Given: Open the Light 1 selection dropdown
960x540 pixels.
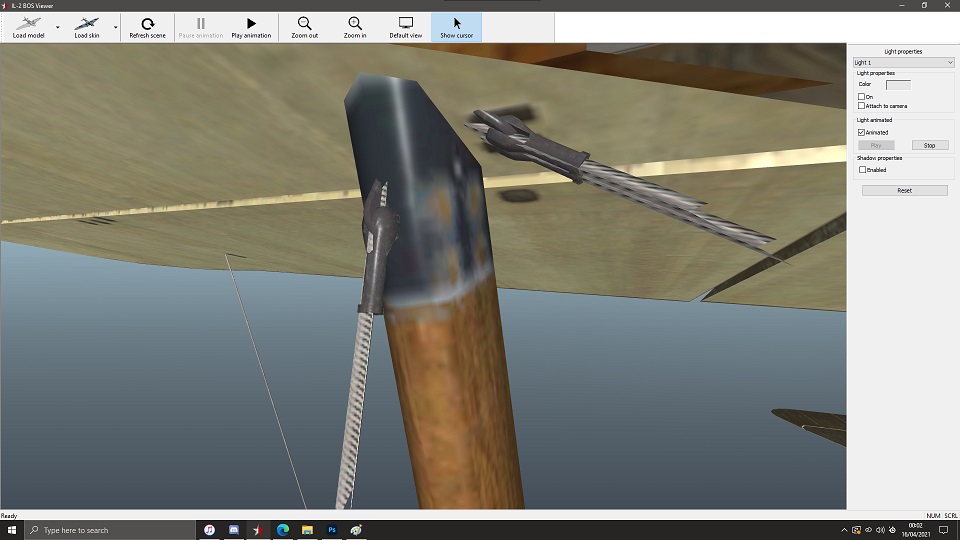Looking at the screenshot, I should point(903,63).
